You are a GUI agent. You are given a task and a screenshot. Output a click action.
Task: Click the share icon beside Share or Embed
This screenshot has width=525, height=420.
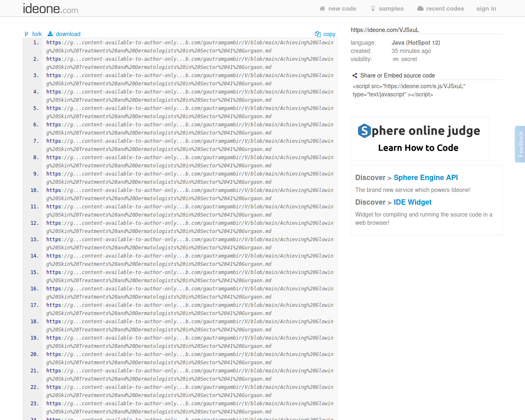355,75
